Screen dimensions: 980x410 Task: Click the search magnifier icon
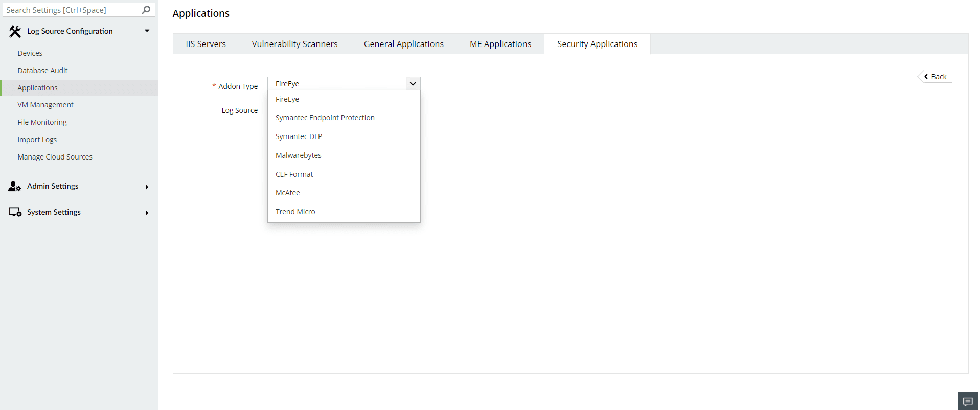click(x=146, y=10)
